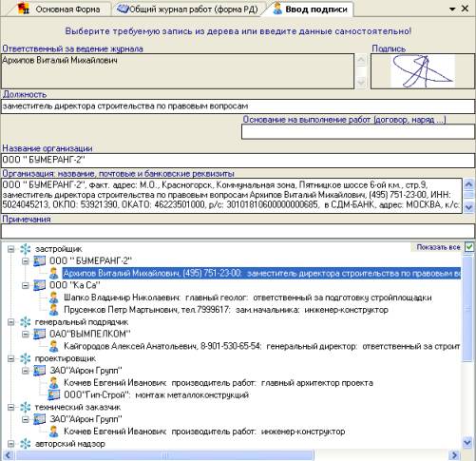Step up the responsible person field scroll arrow
Screen dimensions: 476x461
coord(361,60)
